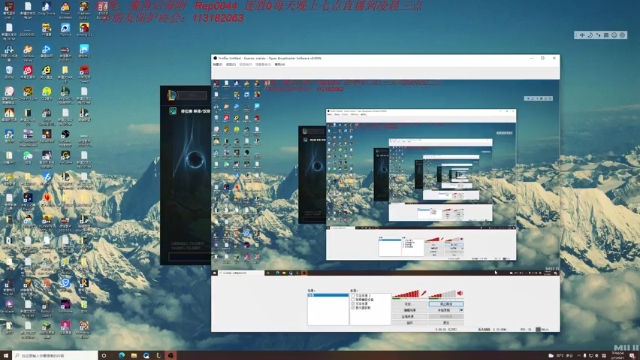
Task: Open the fourth menu in OBS menu bar
Action: pos(263,64)
